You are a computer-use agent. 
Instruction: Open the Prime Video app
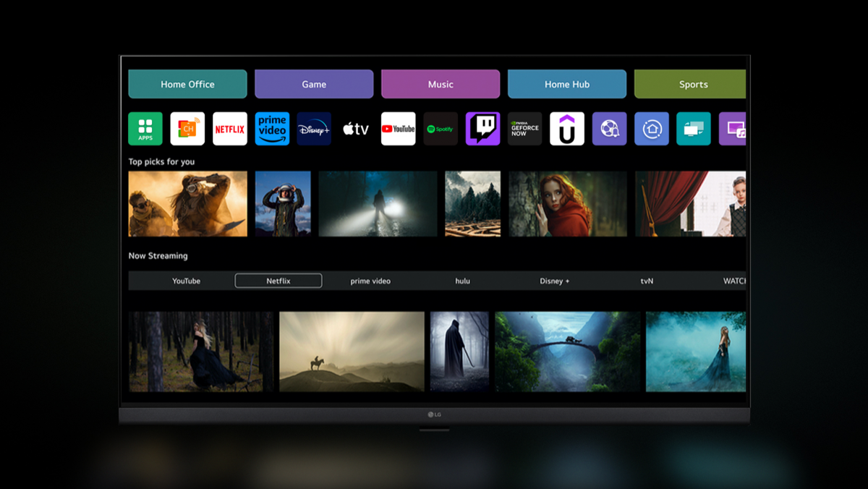272,129
